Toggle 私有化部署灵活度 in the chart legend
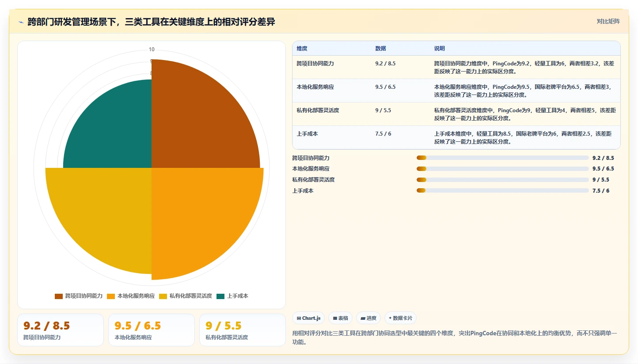The height and width of the screenshot is (364, 638). (186, 296)
